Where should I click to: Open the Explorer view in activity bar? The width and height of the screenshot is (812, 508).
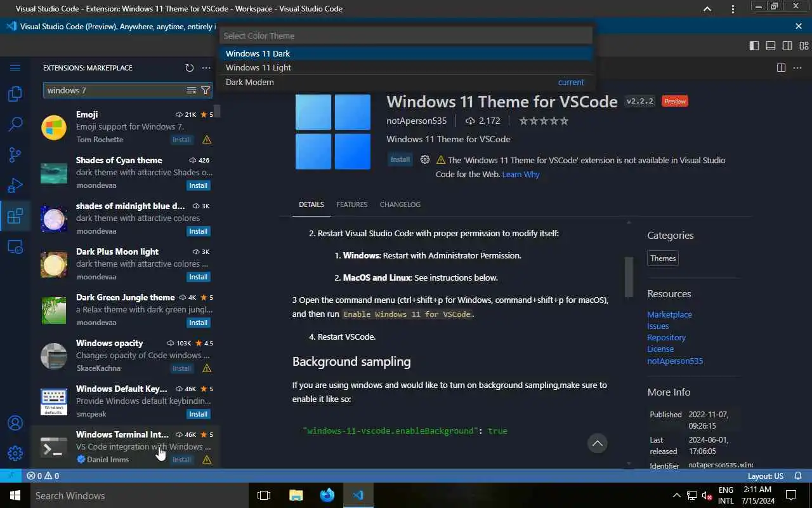pos(15,94)
